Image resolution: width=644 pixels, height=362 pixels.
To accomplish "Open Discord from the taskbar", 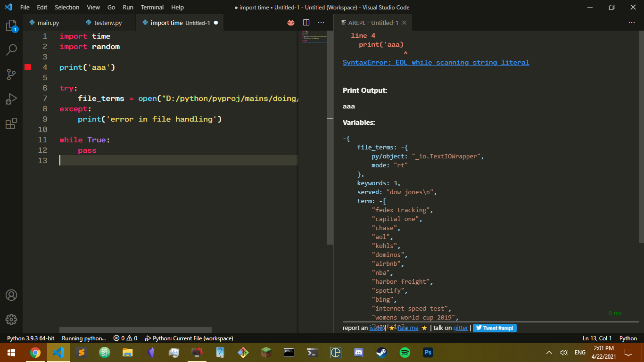I will click(359, 353).
